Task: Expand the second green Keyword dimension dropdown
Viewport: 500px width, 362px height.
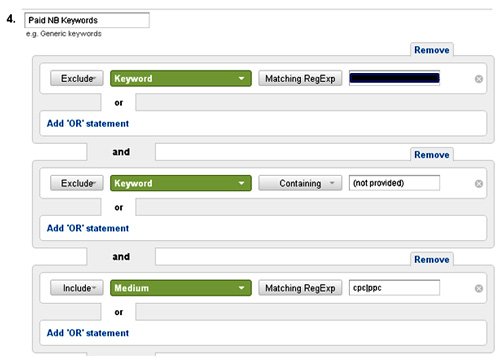Action: click(181, 183)
